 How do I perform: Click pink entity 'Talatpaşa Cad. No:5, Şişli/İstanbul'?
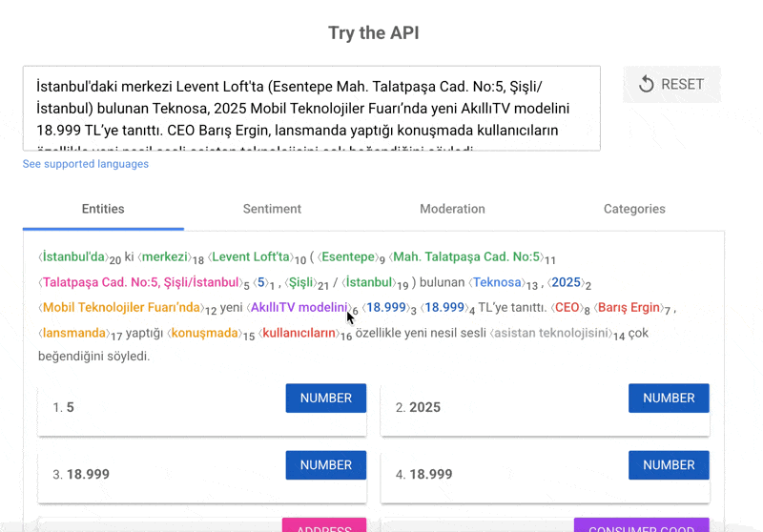point(140,282)
